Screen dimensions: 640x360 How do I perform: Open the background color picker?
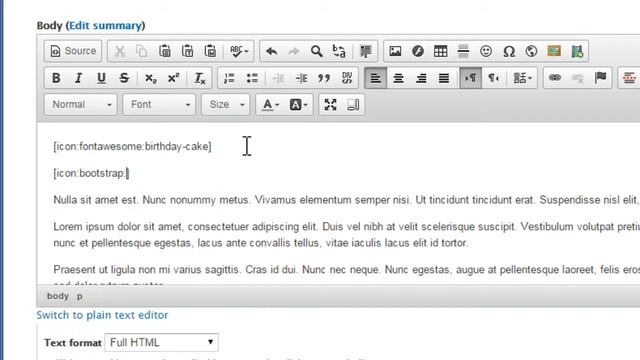click(x=299, y=105)
